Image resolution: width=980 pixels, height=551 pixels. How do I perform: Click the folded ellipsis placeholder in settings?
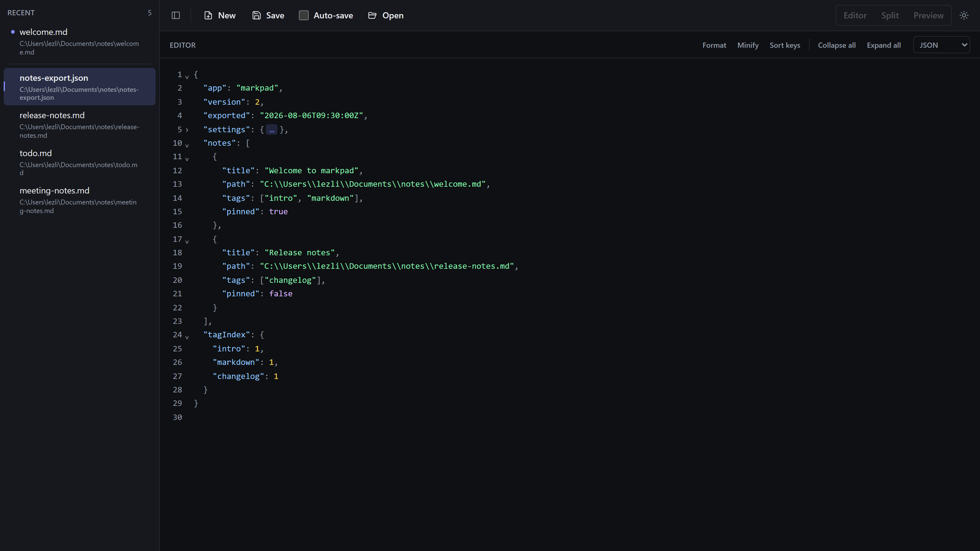coord(272,130)
